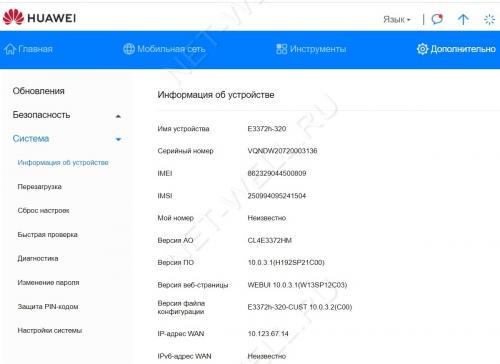Viewport: 500px width, 364px height.
Task: Click the Серийный номер label
Action: pyautogui.click(x=185, y=151)
